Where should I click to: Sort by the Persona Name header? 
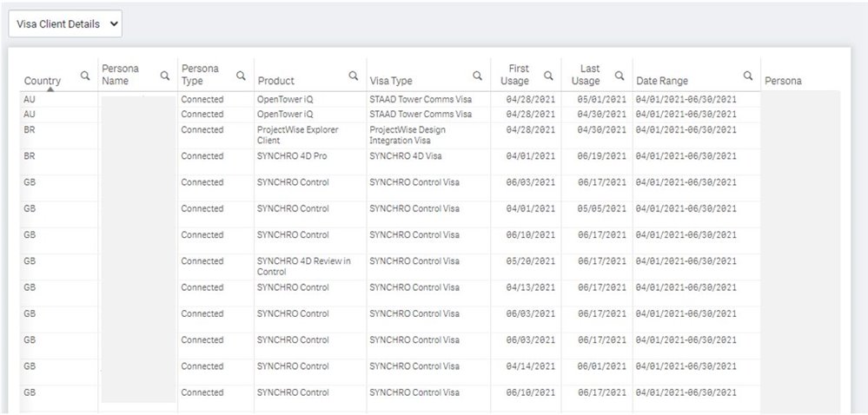120,75
